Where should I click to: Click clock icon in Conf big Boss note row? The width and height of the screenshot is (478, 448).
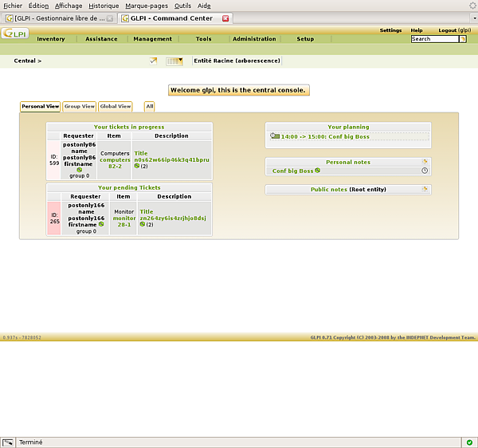(x=425, y=171)
